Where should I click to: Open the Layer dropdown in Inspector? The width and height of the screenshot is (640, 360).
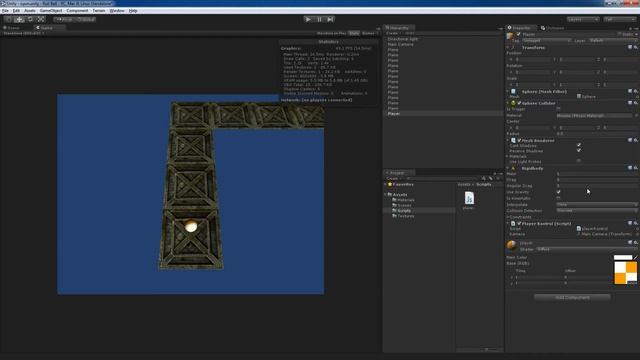coord(613,40)
